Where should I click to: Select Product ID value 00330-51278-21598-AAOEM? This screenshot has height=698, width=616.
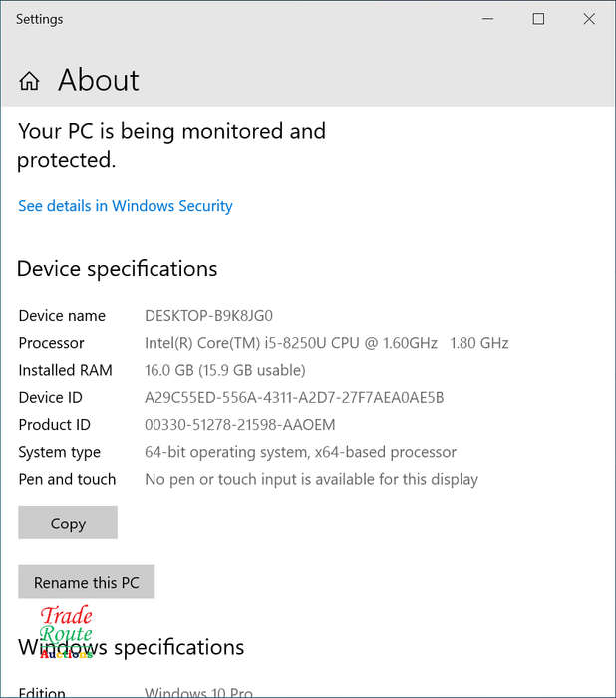(x=239, y=424)
